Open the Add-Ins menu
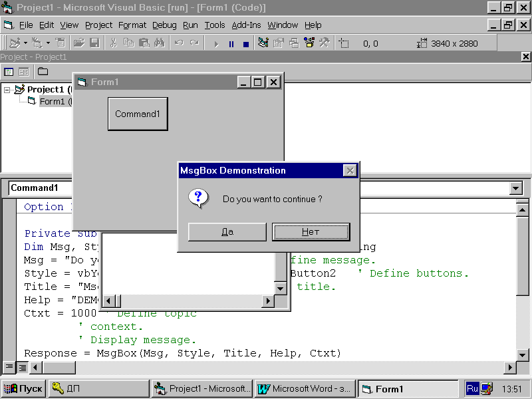 tap(246, 25)
